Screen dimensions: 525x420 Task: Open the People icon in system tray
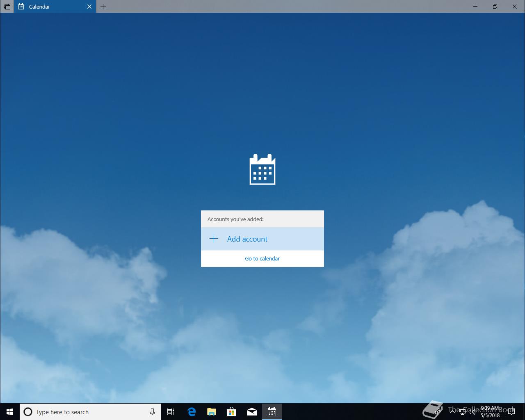[x=438, y=412]
